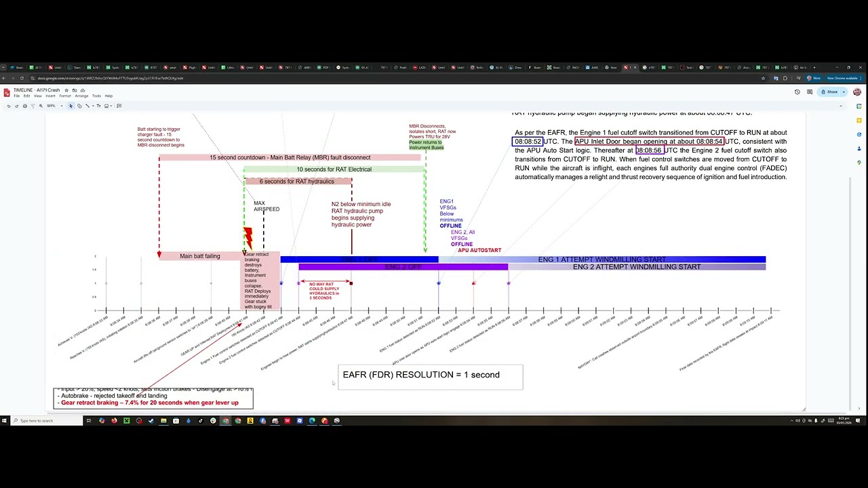Image resolution: width=868 pixels, height=488 pixels.
Task: Click the Share button
Action: click(829, 91)
